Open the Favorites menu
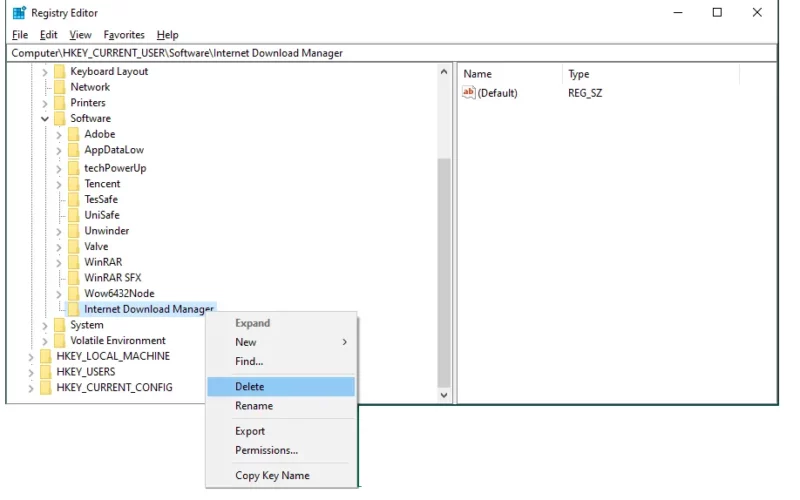The height and width of the screenshot is (500, 800). 124,35
